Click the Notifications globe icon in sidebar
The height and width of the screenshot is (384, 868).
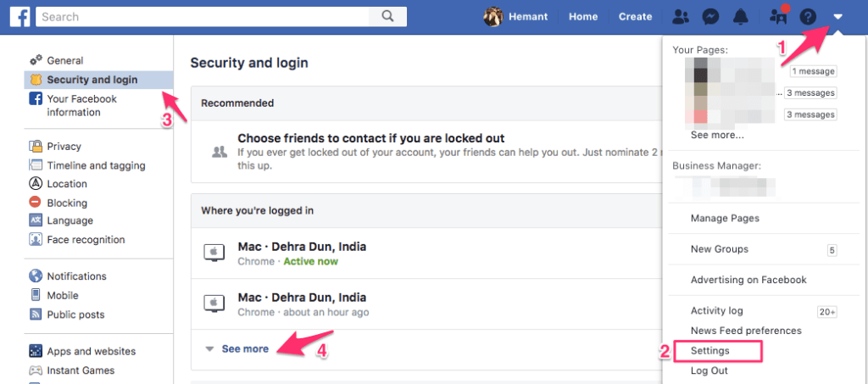36,276
